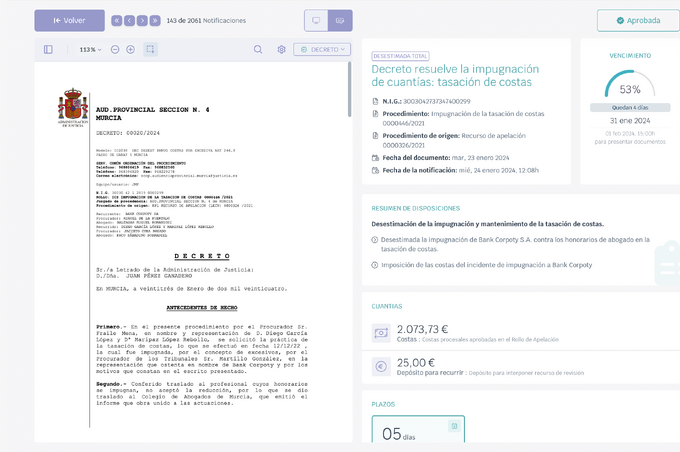Viewport: 680px width, 452px height.
Task: Open search in the document viewer
Action: (258, 49)
